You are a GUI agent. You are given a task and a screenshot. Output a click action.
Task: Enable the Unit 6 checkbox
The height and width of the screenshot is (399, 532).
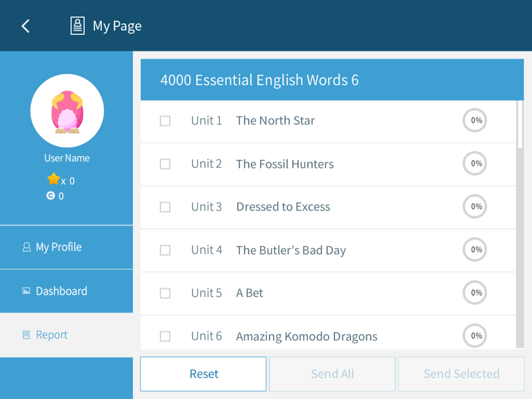[x=165, y=336]
